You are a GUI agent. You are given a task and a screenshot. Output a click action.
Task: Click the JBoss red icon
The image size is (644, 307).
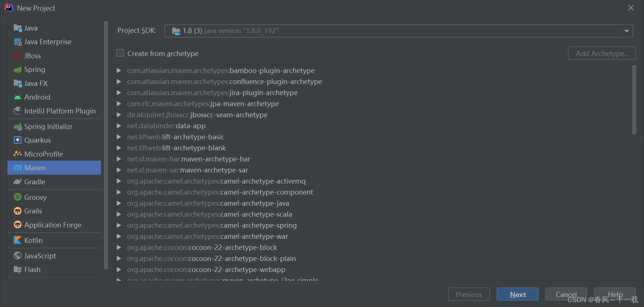pos(18,56)
